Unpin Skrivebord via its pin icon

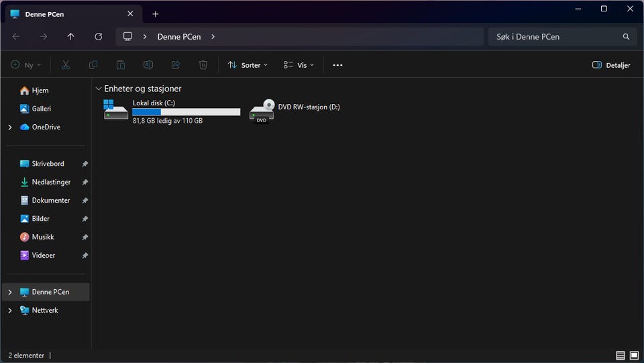[85, 164]
